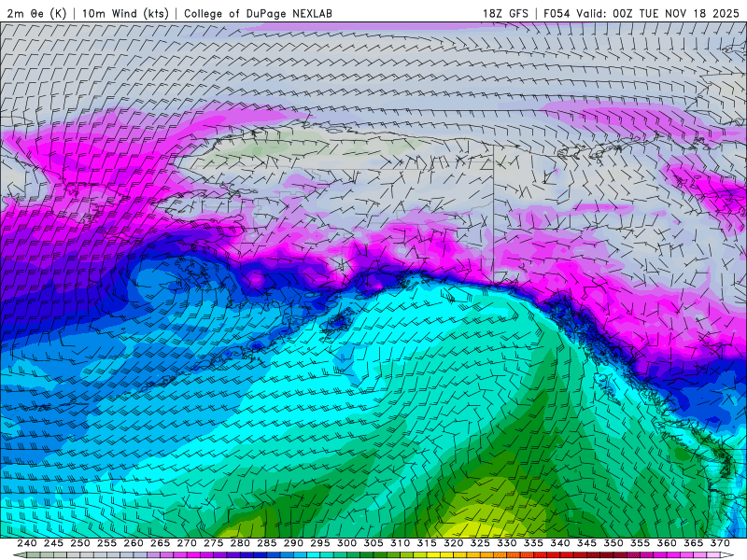747x560 pixels.
Task: Click the 320 colorbar scale label
Action: (454, 543)
